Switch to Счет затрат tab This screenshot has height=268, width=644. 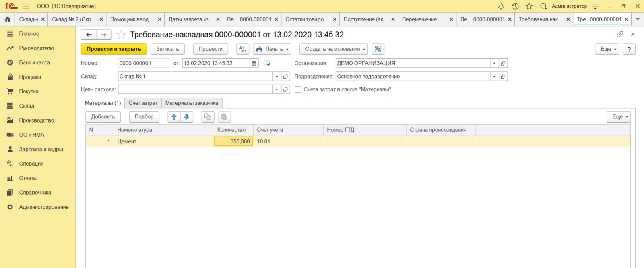pyautogui.click(x=143, y=103)
